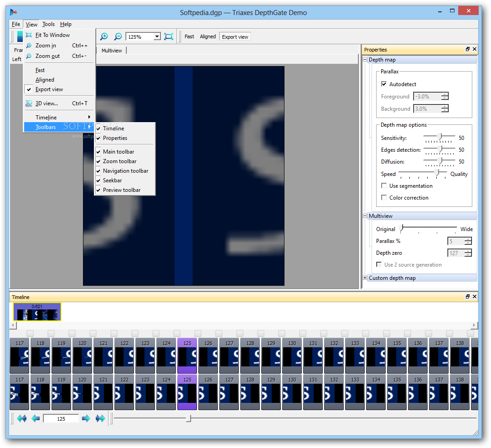Open the File menu

tap(16, 24)
